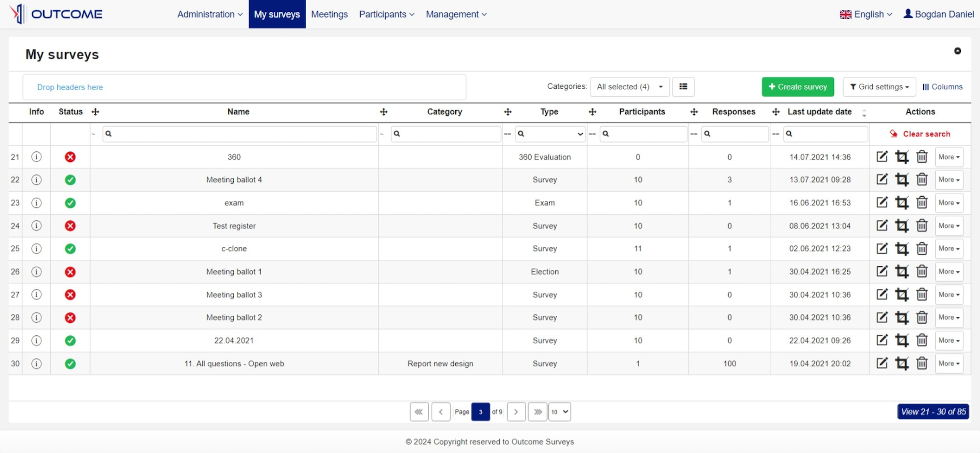Click Election type cell

(545, 272)
